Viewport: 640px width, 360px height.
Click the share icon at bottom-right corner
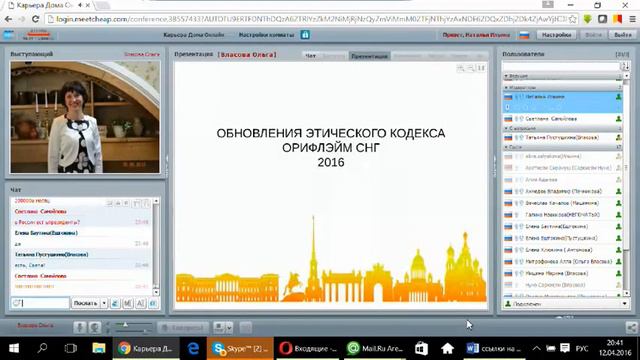tap(631, 327)
